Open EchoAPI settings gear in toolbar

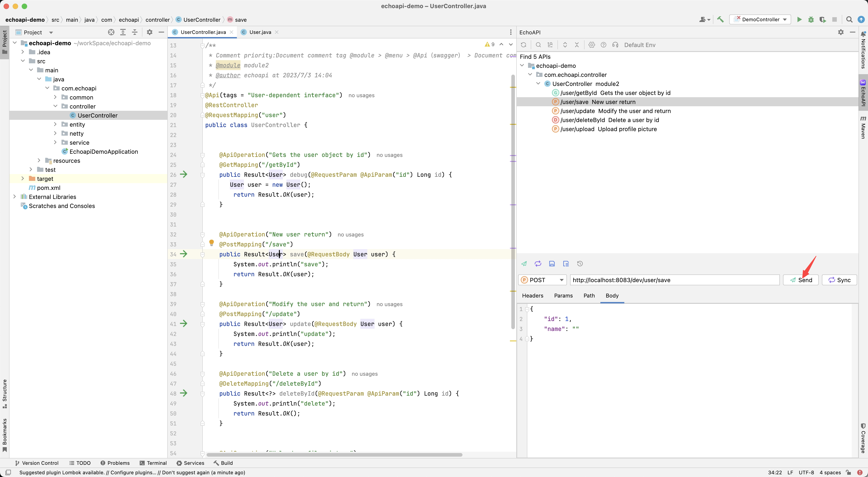pyautogui.click(x=591, y=45)
